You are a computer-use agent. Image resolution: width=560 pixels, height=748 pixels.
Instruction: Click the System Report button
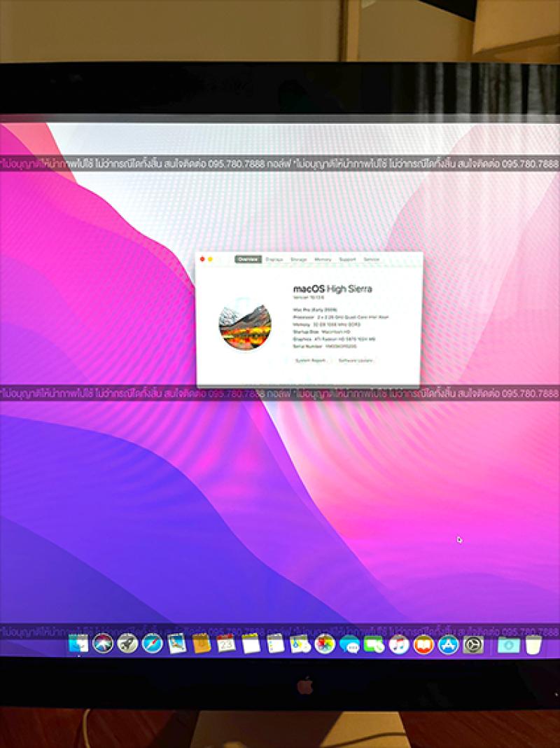click(311, 361)
